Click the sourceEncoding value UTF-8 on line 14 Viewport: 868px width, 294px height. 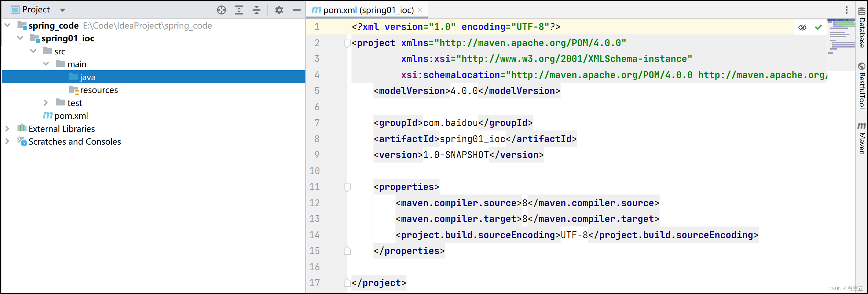(574, 235)
